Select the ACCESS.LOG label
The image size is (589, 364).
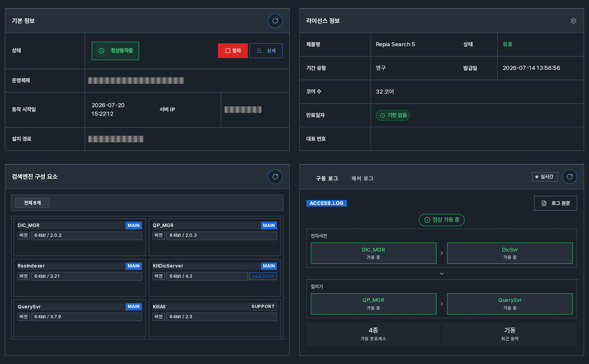coord(326,203)
